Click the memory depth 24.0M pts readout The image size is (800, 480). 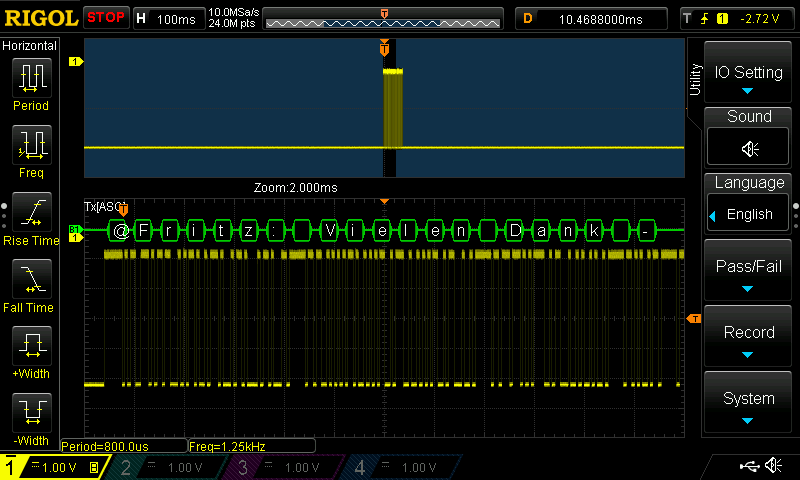232,23
